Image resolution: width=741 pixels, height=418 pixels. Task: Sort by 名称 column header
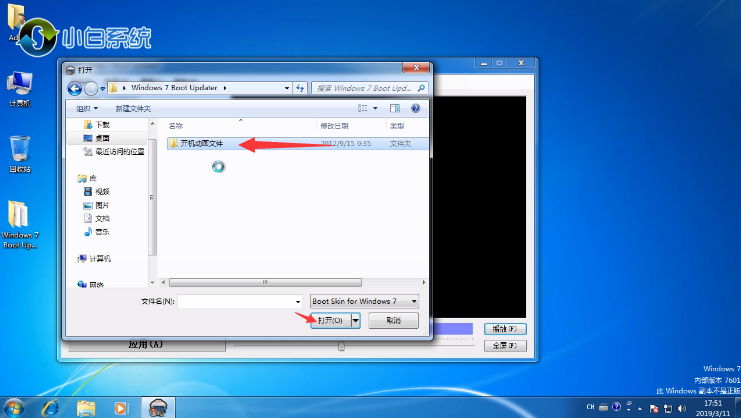[x=176, y=126]
